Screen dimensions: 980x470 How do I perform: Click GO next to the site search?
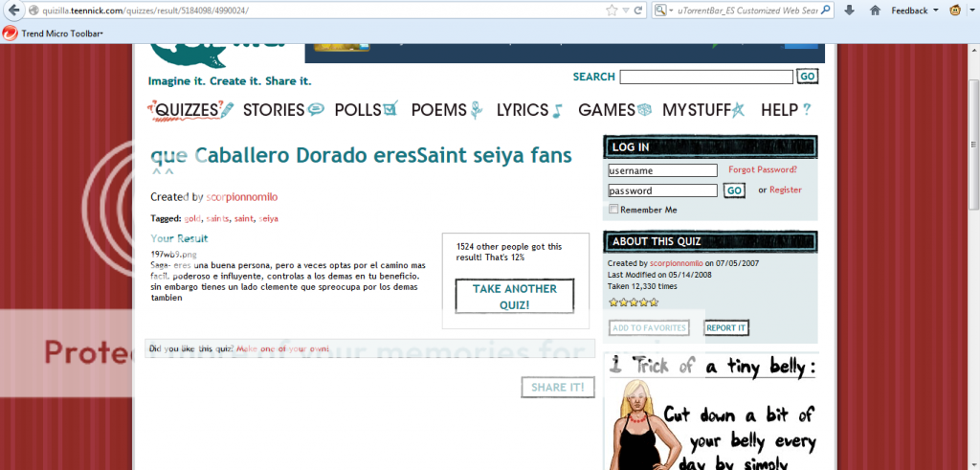coord(807,77)
